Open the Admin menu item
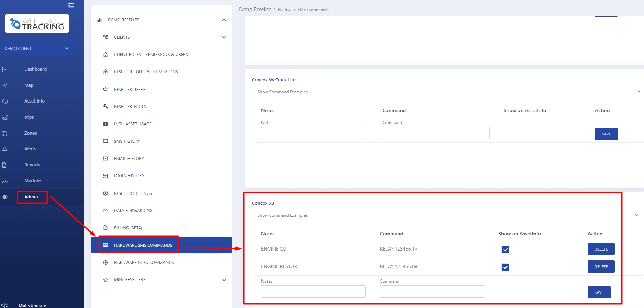 pyautogui.click(x=31, y=197)
